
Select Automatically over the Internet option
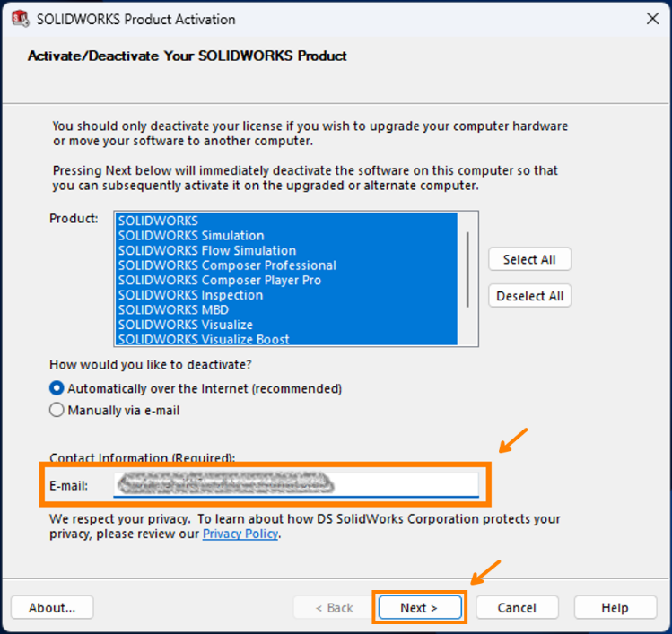point(57,388)
